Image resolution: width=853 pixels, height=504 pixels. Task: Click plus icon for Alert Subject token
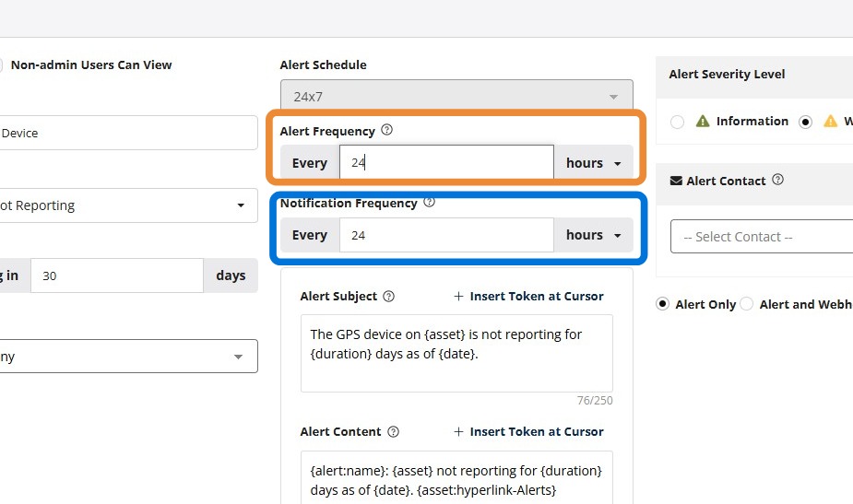[458, 297]
